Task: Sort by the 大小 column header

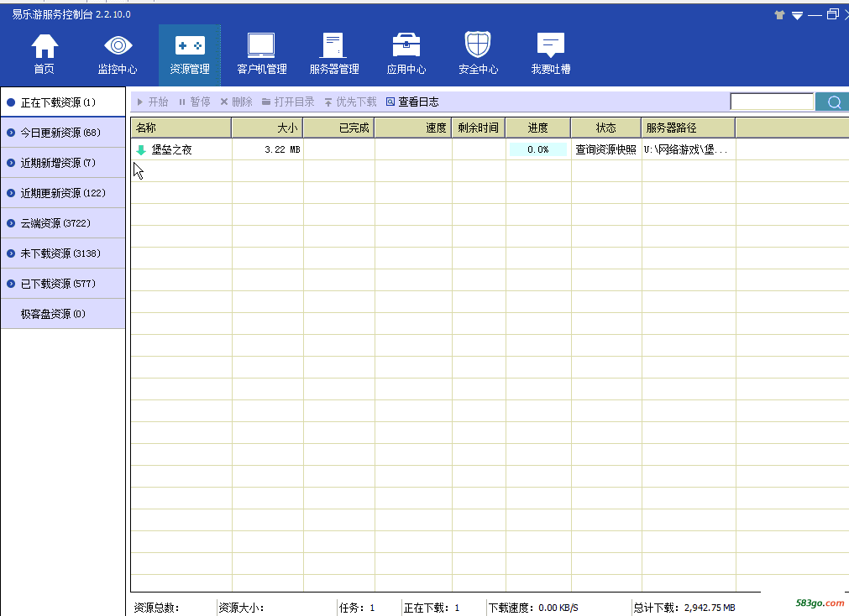Action: coord(267,128)
